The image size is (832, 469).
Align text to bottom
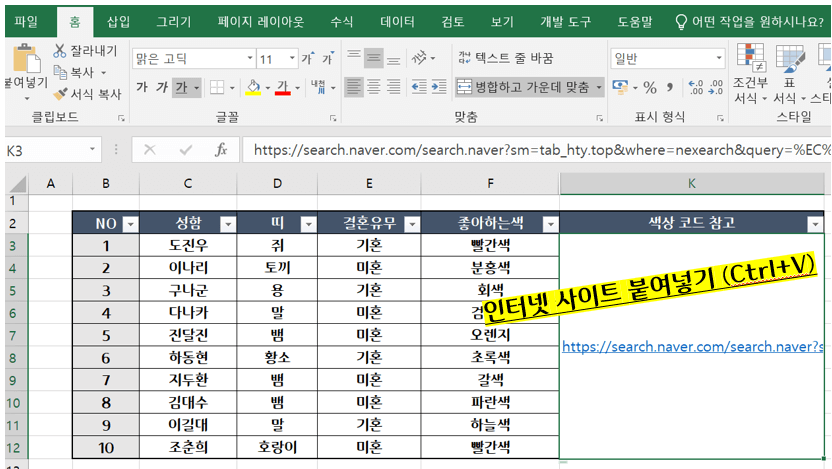(x=393, y=58)
